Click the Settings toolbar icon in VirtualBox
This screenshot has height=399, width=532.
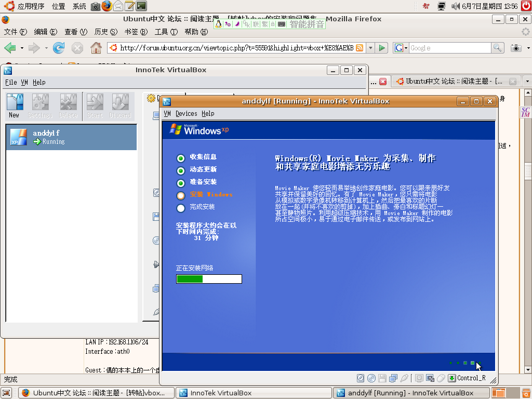(40, 106)
